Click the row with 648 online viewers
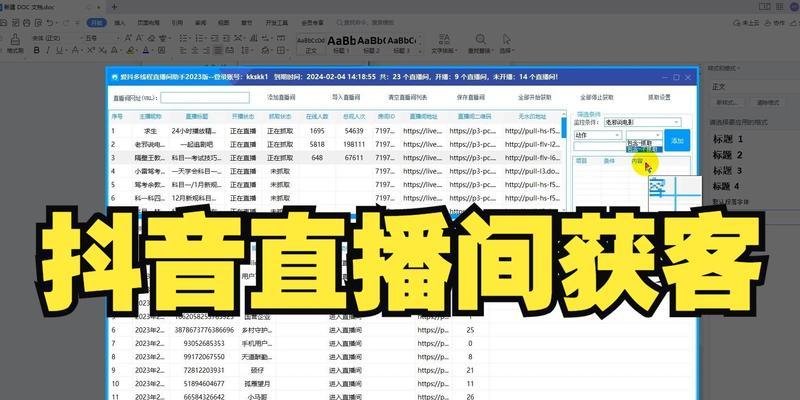This screenshot has width=800, height=400. pos(337,158)
